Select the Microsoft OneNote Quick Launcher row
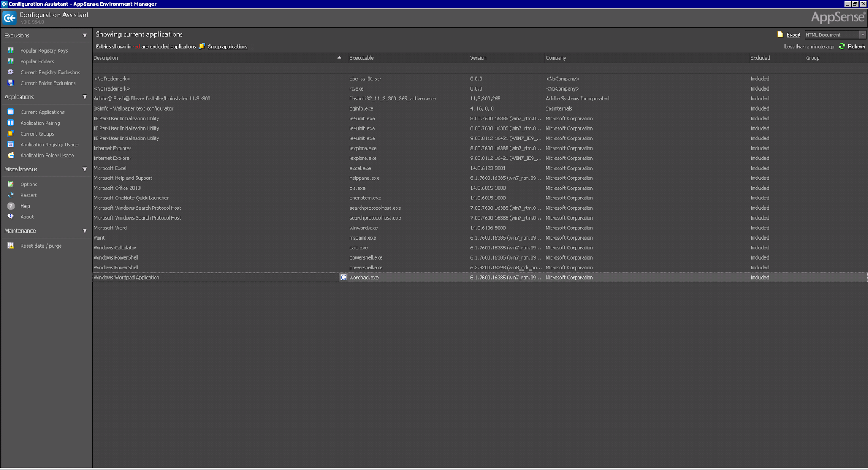Image resolution: width=868 pixels, height=470 pixels. tap(480, 198)
